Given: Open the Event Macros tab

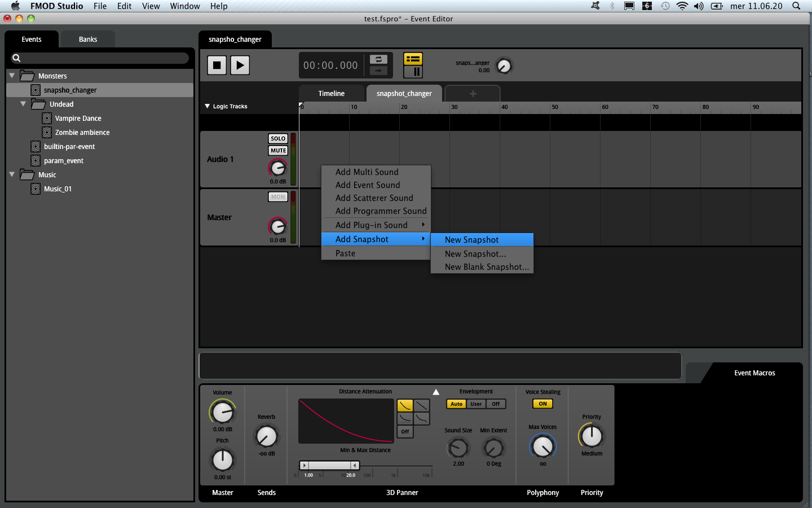Looking at the screenshot, I should tap(754, 373).
